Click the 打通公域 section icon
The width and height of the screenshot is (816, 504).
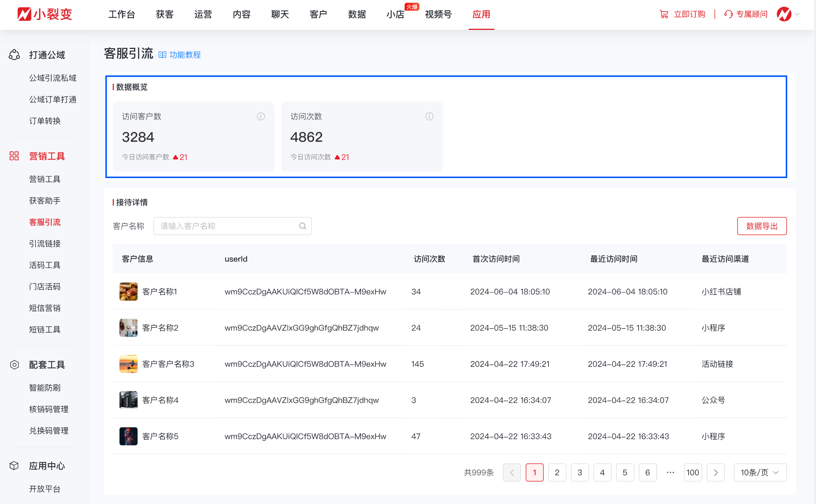tap(14, 55)
